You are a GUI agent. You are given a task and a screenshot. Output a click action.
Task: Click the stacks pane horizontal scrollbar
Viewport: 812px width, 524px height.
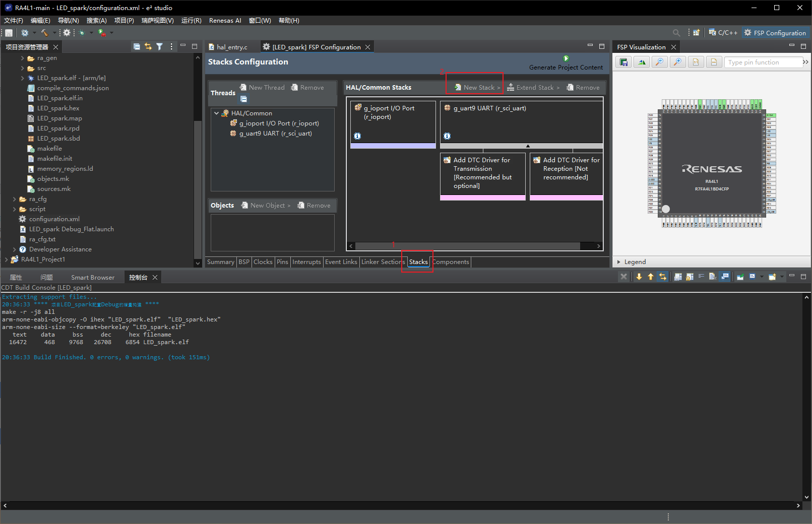click(x=467, y=246)
